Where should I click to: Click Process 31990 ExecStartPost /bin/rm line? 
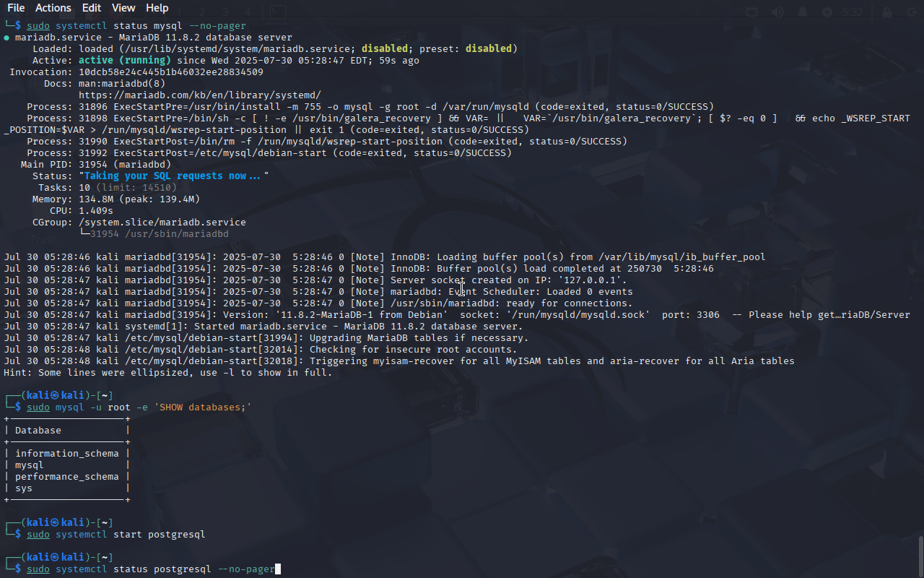327,142
